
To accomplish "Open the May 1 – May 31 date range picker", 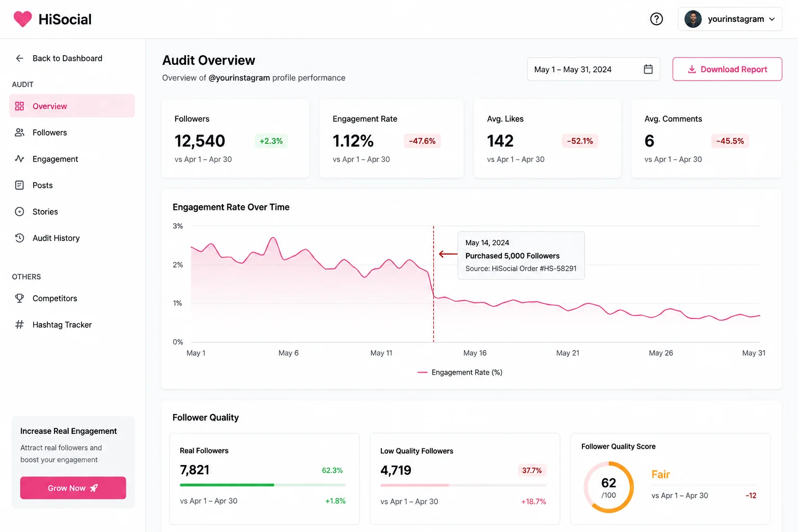I will point(593,69).
